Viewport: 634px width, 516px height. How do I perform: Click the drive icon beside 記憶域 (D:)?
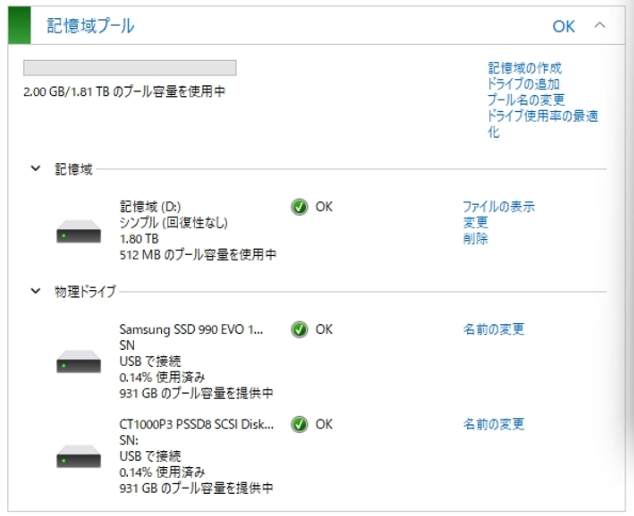pyautogui.click(x=78, y=232)
